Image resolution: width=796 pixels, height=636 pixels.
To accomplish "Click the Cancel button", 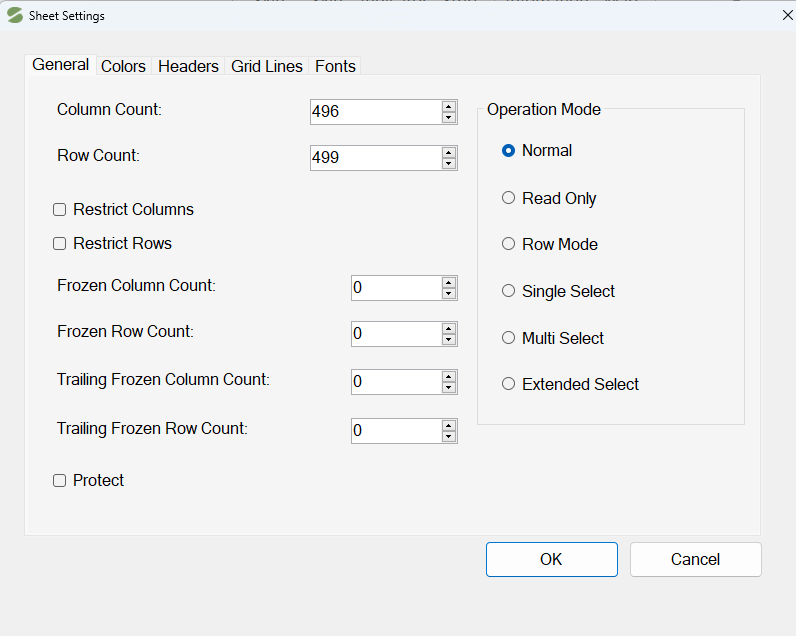I will (x=695, y=559).
